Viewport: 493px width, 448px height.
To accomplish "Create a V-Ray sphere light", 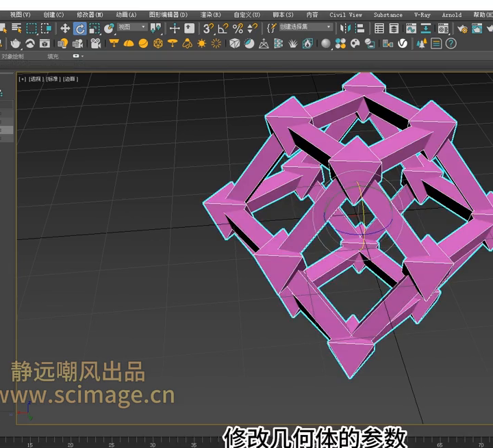I will 143,43.
